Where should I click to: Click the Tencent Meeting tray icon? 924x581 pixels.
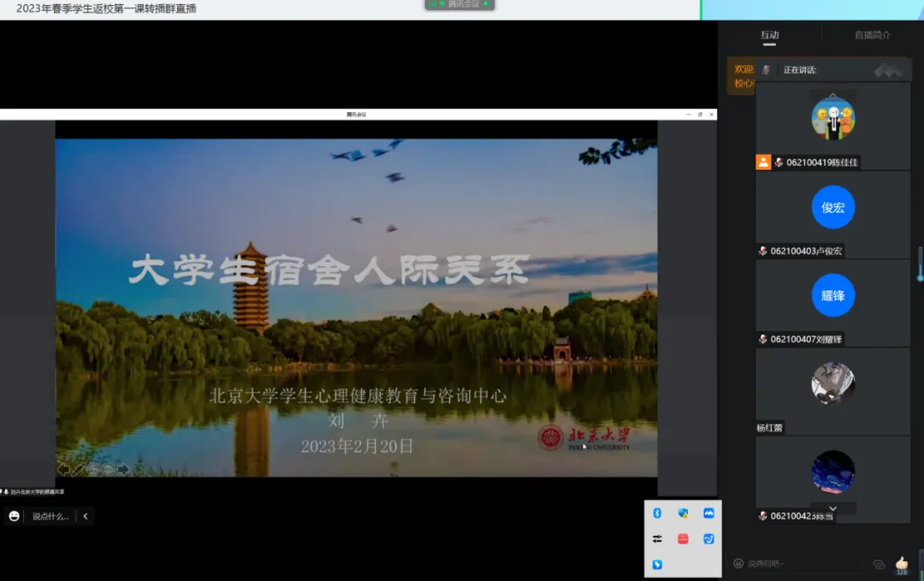708,513
